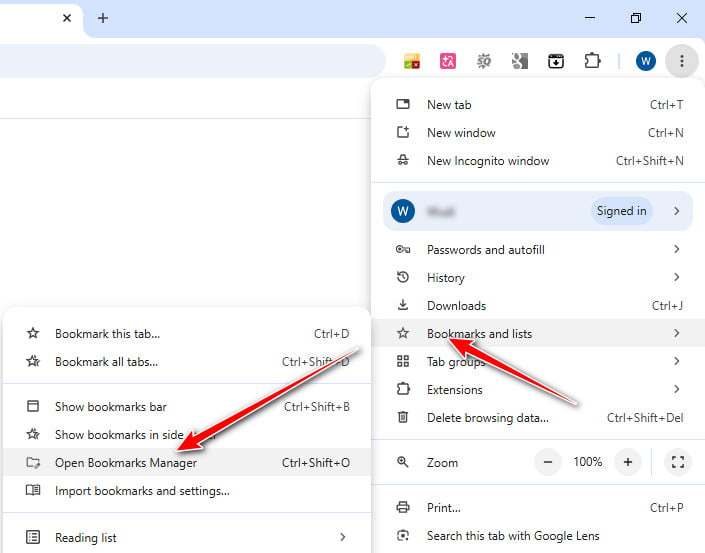The height and width of the screenshot is (553, 705).
Task: Choose Import bookmarks and settings
Action: pyautogui.click(x=187, y=491)
